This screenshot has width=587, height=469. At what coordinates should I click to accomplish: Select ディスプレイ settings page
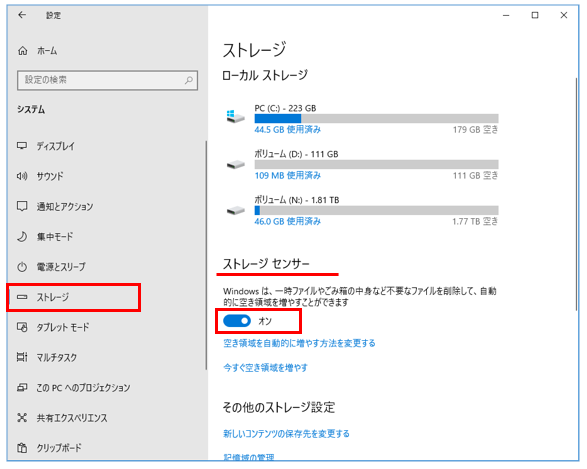[x=55, y=146]
